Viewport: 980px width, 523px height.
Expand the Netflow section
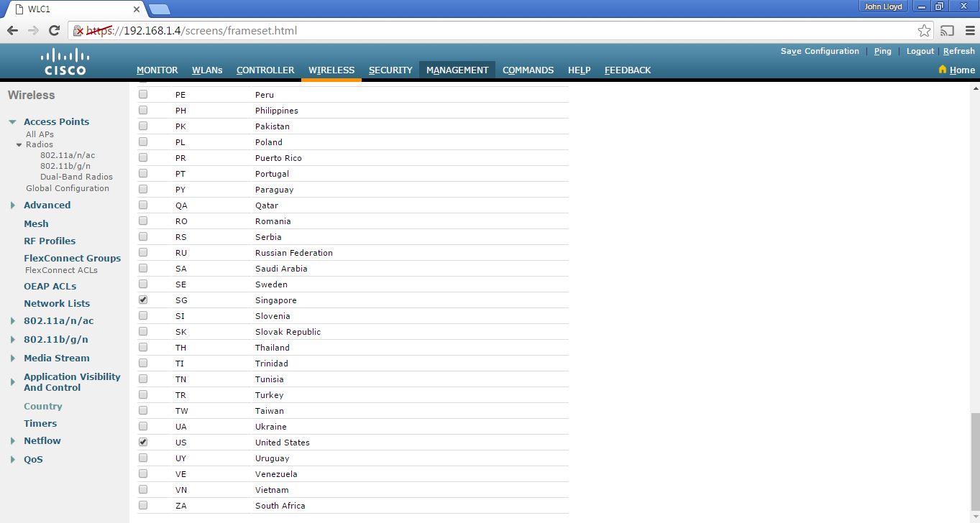[13, 441]
